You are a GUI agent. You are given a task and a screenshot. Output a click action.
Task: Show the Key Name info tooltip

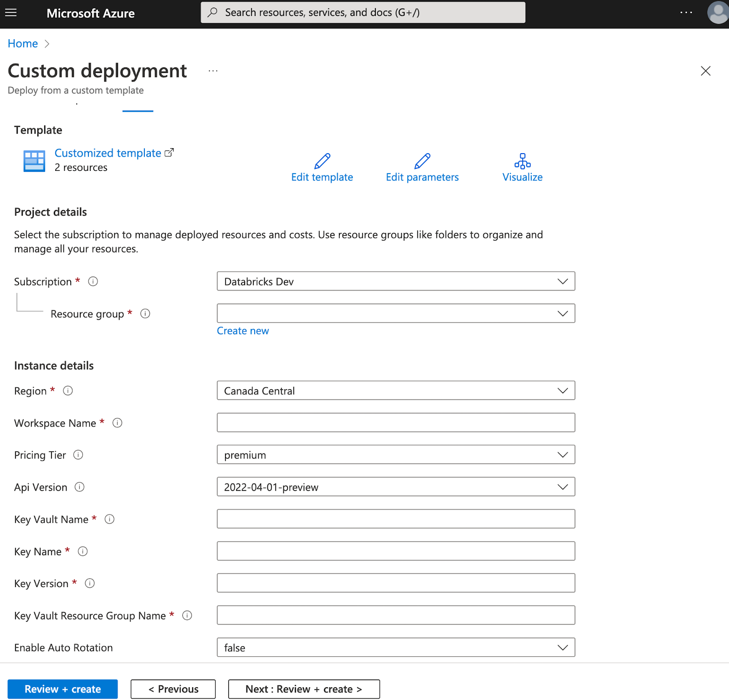(x=82, y=551)
